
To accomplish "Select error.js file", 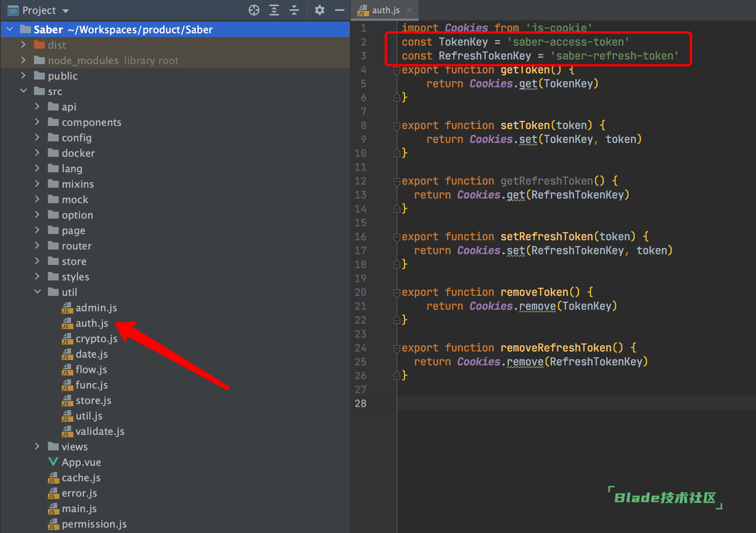I will 79,493.
